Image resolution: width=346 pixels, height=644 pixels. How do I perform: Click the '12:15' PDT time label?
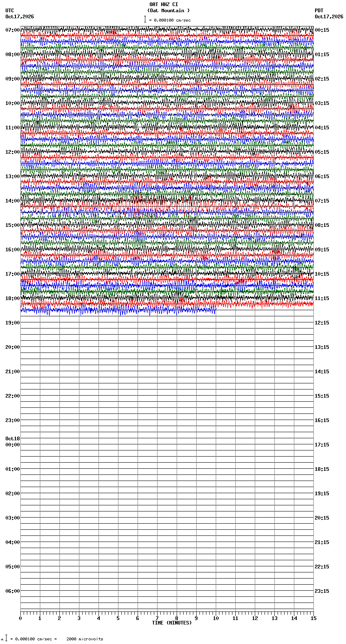click(322, 323)
